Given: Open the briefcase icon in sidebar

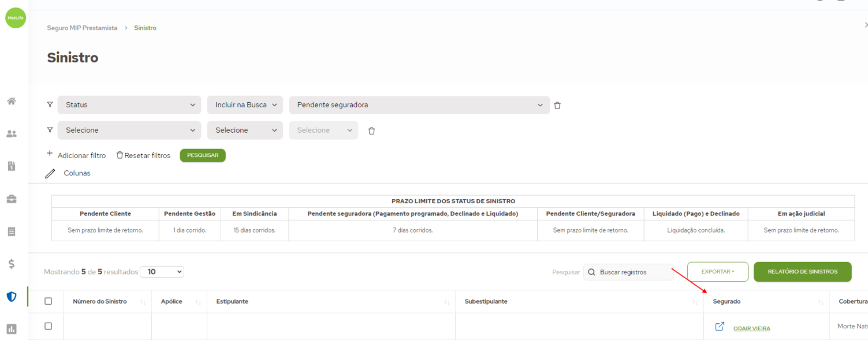Looking at the screenshot, I should click(12, 199).
